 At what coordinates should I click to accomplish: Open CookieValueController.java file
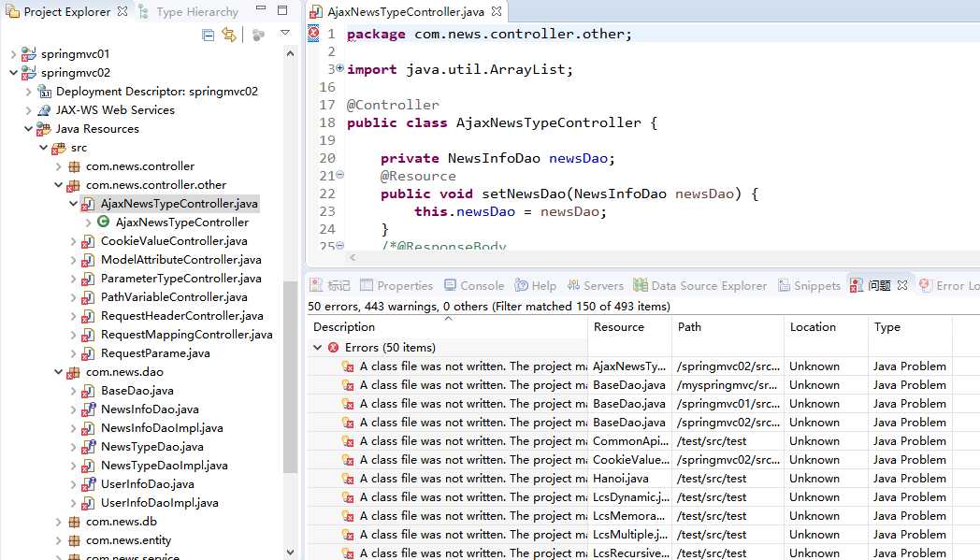[174, 241]
